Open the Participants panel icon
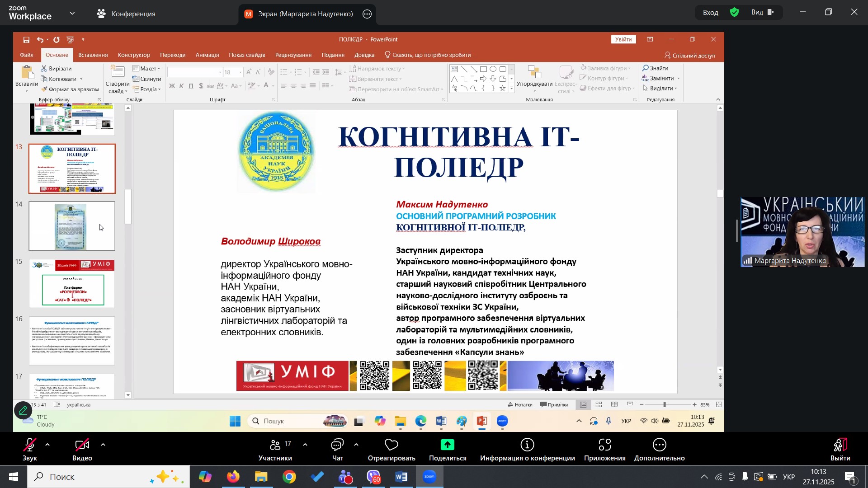 pos(275,446)
